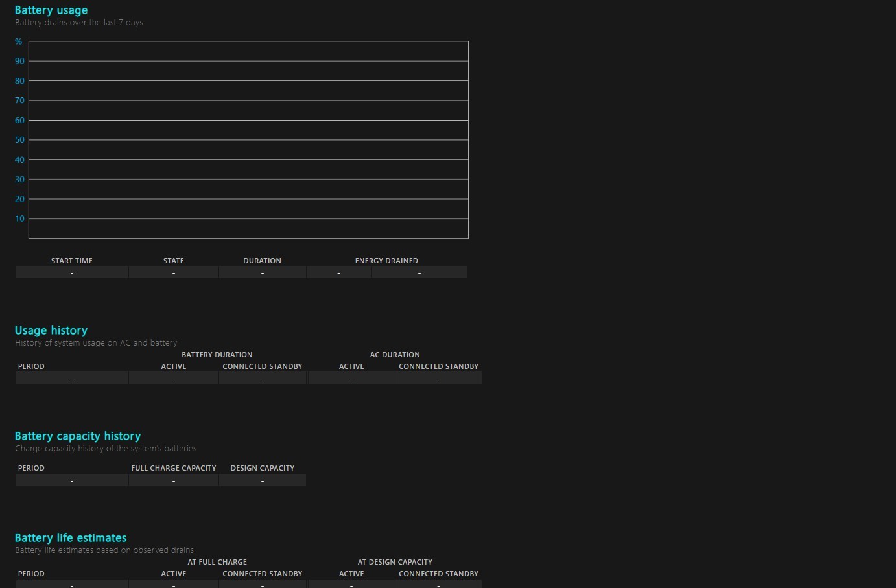Click "PERIOD" header in Battery life estimates
This screenshot has width=896, height=588.
(x=31, y=574)
